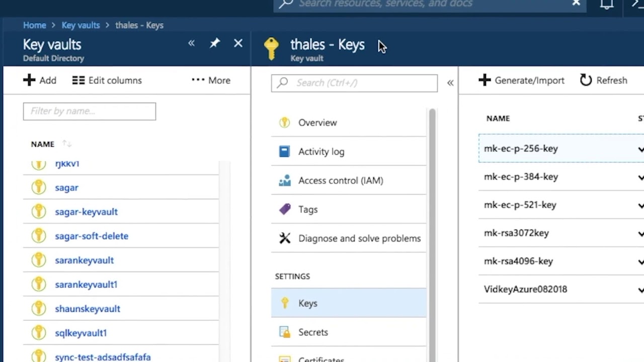
Task: Click the key icon beside sarankeyvault
Action: (x=39, y=259)
